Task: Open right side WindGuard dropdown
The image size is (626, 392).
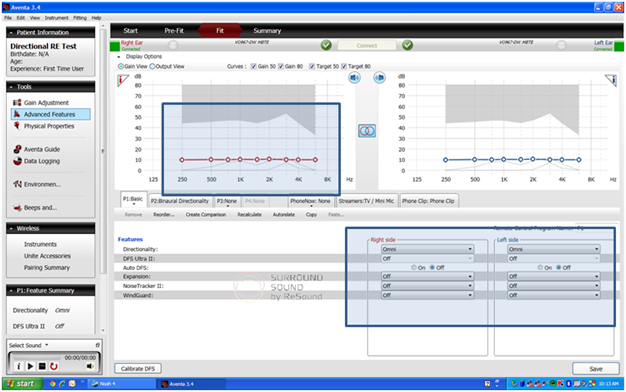Action: [427, 295]
